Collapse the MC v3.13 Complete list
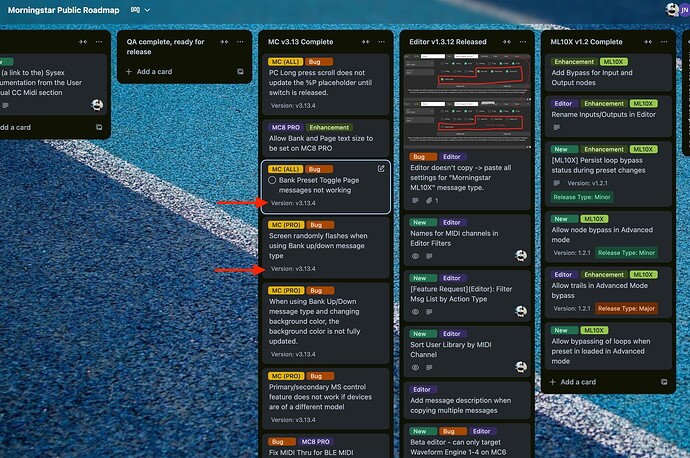 [x=366, y=42]
